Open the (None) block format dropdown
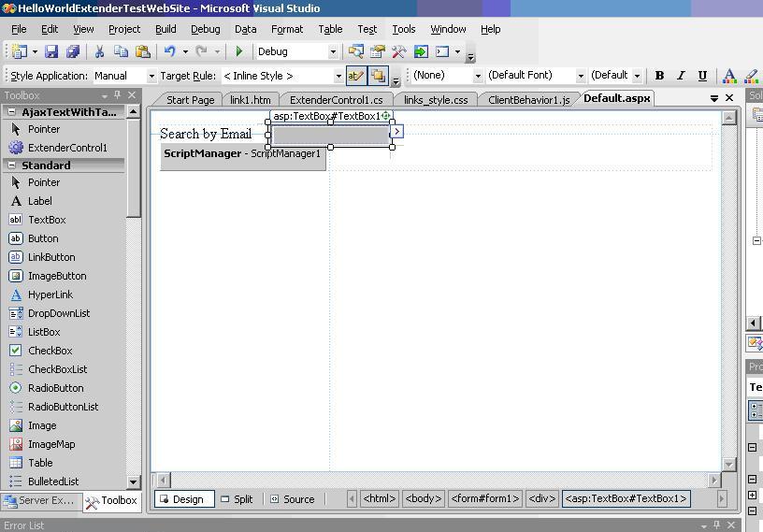 point(478,76)
